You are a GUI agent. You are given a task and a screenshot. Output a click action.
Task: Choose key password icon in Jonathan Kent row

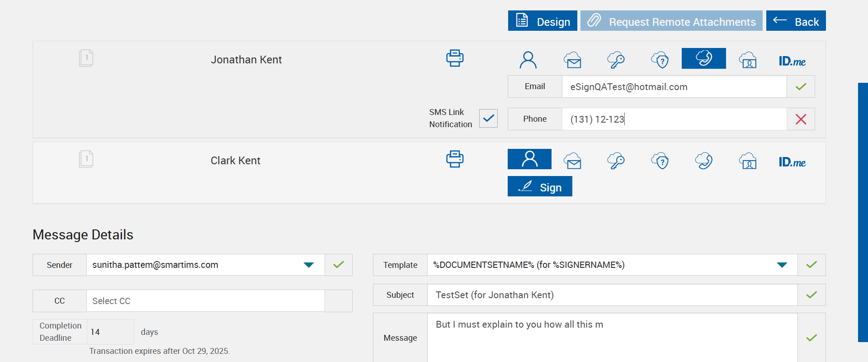(x=616, y=59)
